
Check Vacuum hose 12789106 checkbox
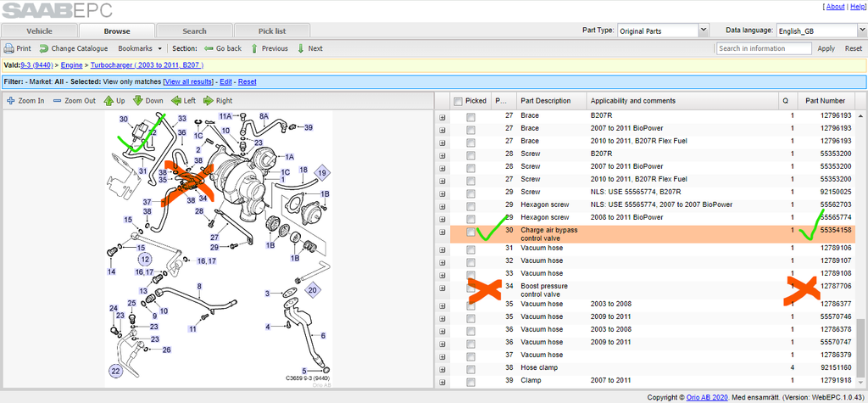point(470,249)
